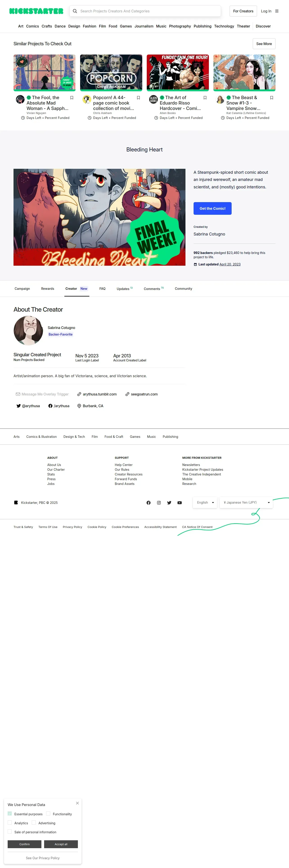The image size is (289, 868).
Task: Open the Comments tab
Action: (x=154, y=289)
